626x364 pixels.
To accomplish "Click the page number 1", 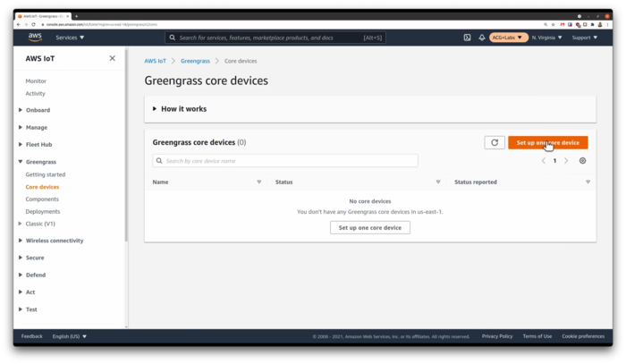I will [554, 160].
